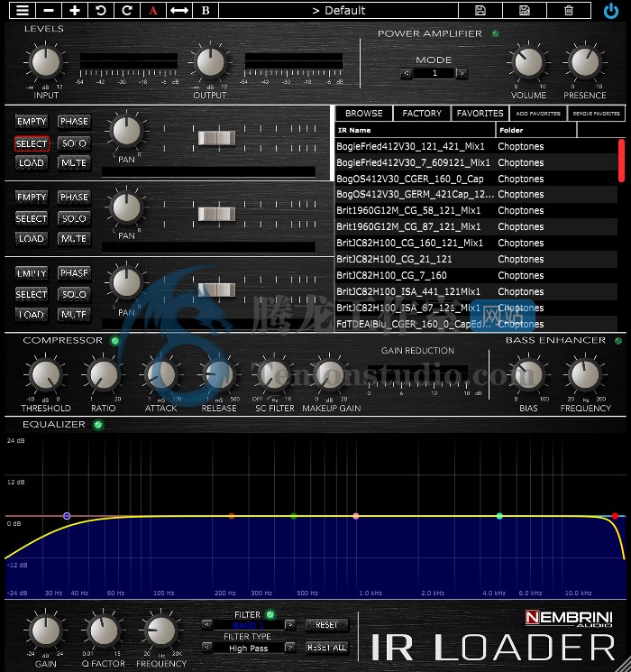Click the Presence knob
This screenshot has width=631, height=672.
[x=585, y=62]
